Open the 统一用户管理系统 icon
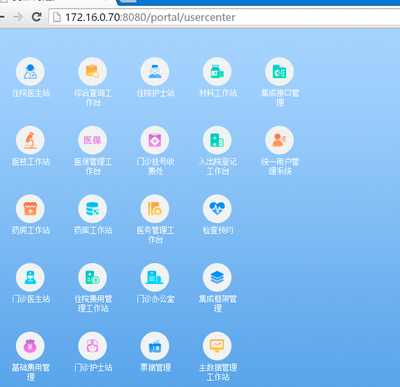This screenshot has width=400, height=387. tap(279, 140)
